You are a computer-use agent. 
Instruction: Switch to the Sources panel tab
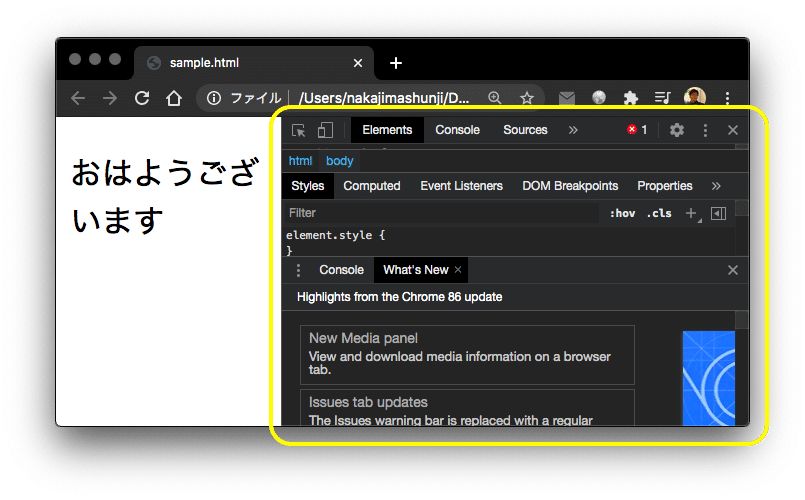click(x=525, y=130)
